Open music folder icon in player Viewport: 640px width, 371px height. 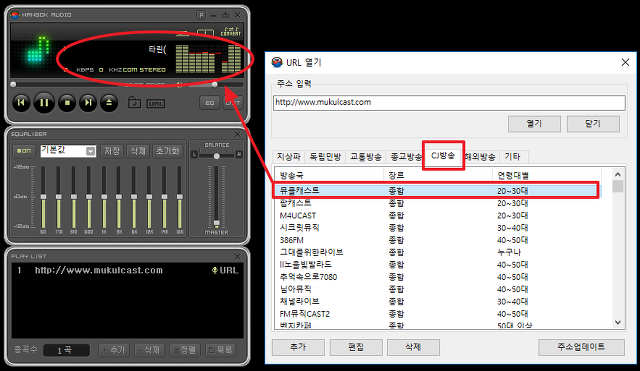(x=134, y=102)
